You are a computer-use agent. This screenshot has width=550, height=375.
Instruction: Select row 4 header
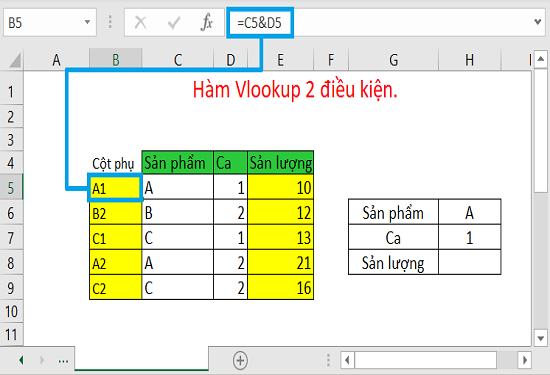point(11,162)
